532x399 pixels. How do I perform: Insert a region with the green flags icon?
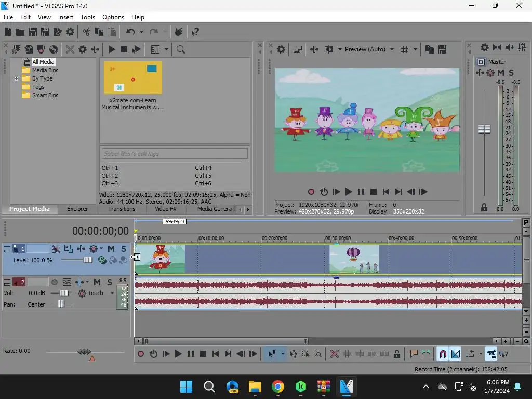click(426, 354)
